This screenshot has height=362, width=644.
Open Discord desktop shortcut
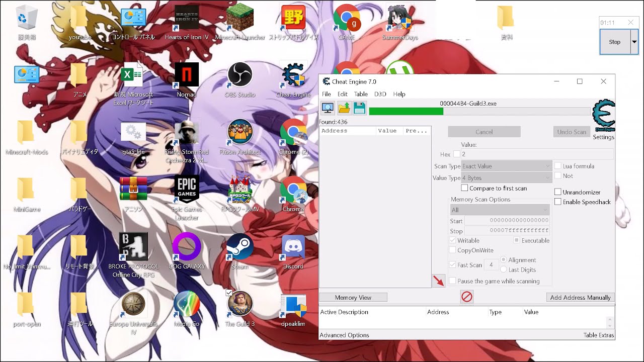[293, 252]
